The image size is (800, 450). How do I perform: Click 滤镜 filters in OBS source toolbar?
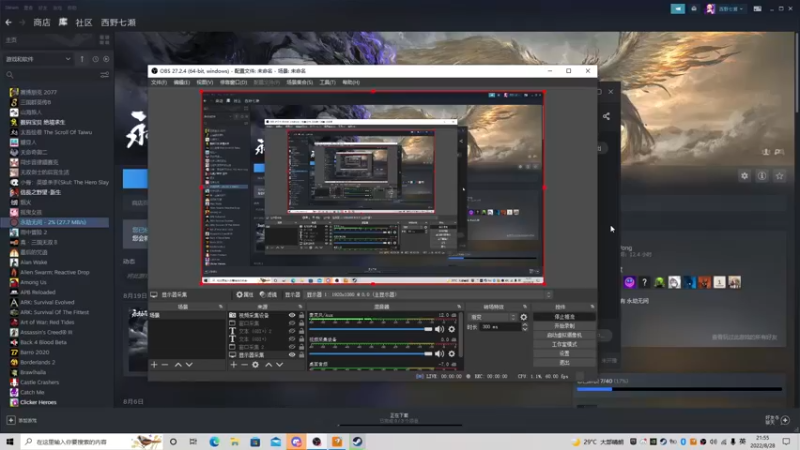(x=268, y=295)
